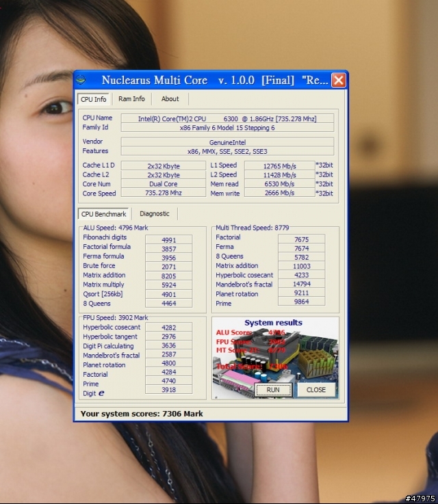Click the Multi Thread Hyperbolic cosecant score 4233
Image resolution: width=438 pixels, height=504 pixels.
tap(301, 275)
